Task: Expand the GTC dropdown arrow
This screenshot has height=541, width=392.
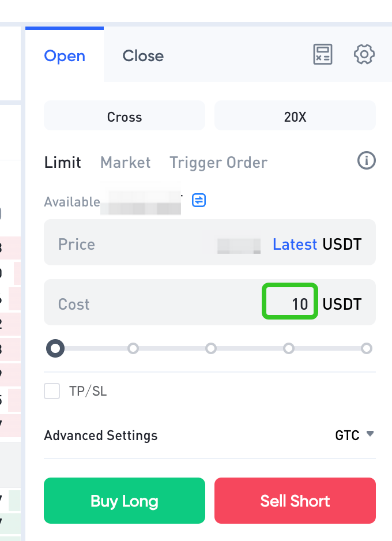Action: pos(370,434)
